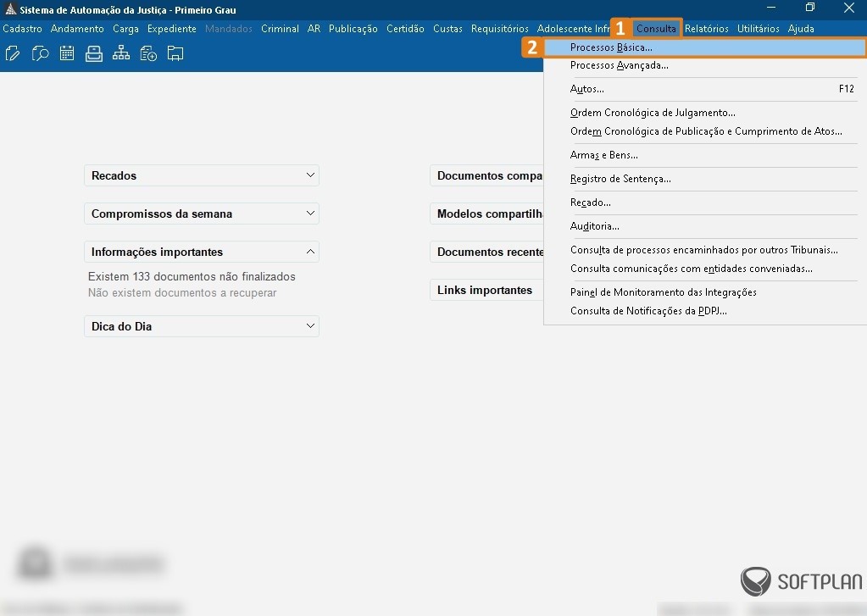Open the Auditoria menu entry
This screenshot has width=867, height=616.
[x=704, y=226]
